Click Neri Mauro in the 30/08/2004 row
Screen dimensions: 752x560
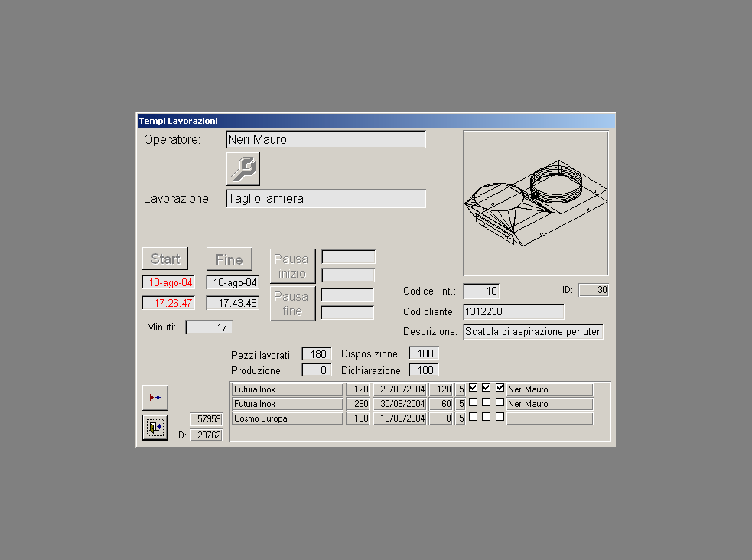point(549,404)
